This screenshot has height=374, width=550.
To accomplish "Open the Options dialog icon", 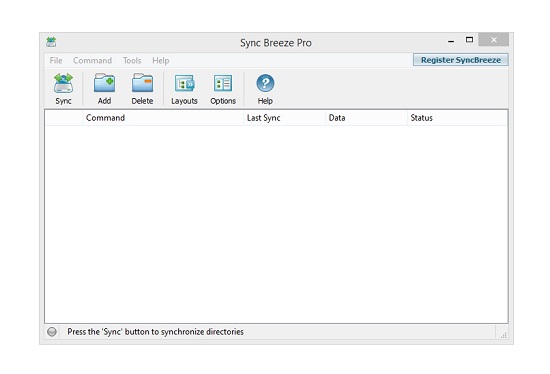I will click(223, 84).
